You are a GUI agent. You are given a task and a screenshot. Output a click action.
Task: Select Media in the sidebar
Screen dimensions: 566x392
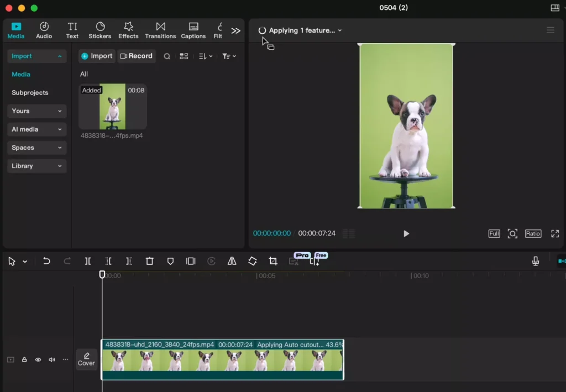(x=21, y=74)
